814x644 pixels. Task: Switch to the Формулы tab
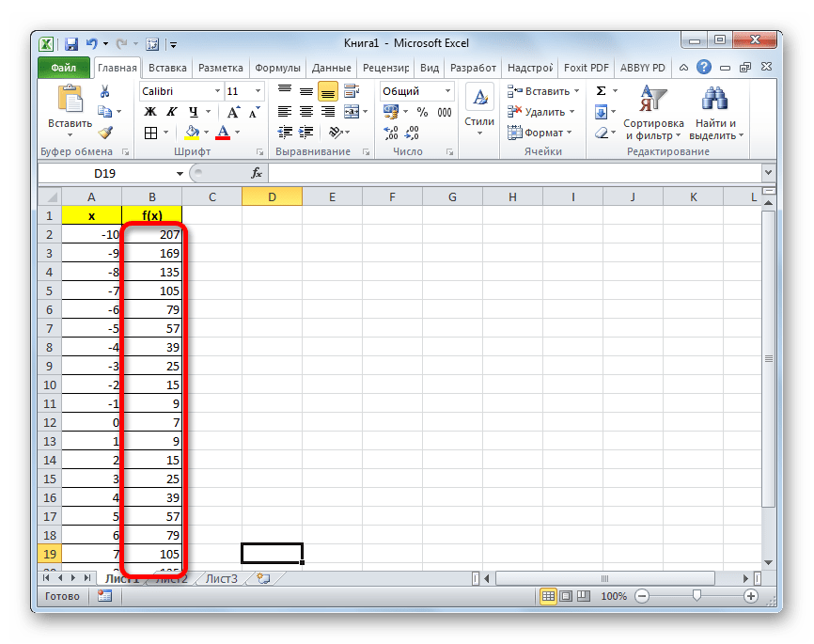(x=277, y=68)
